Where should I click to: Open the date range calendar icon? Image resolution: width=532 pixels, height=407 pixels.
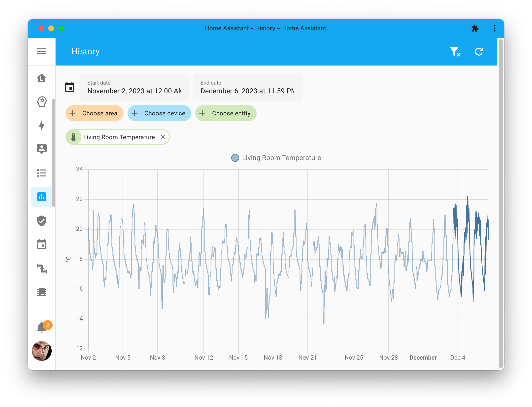click(69, 87)
